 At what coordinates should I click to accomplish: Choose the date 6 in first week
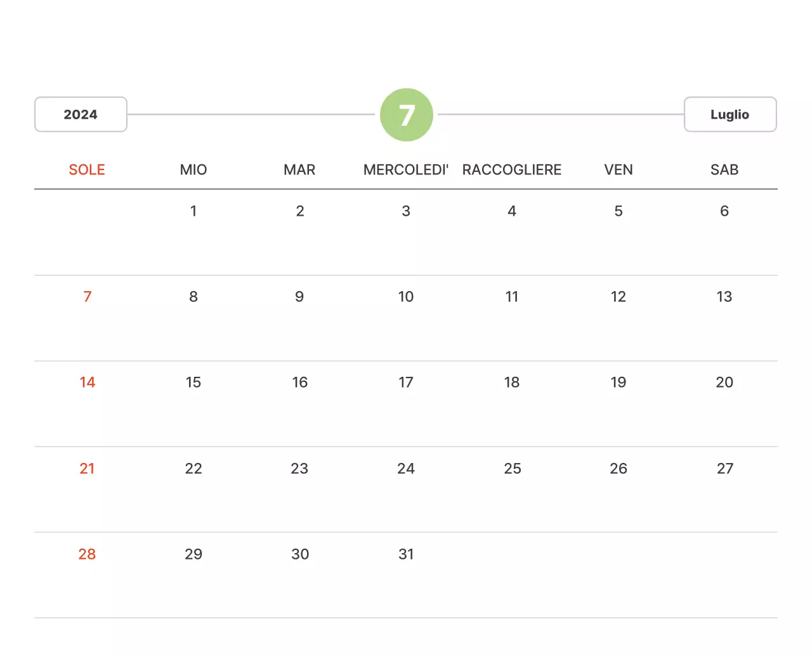click(x=724, y=211)
